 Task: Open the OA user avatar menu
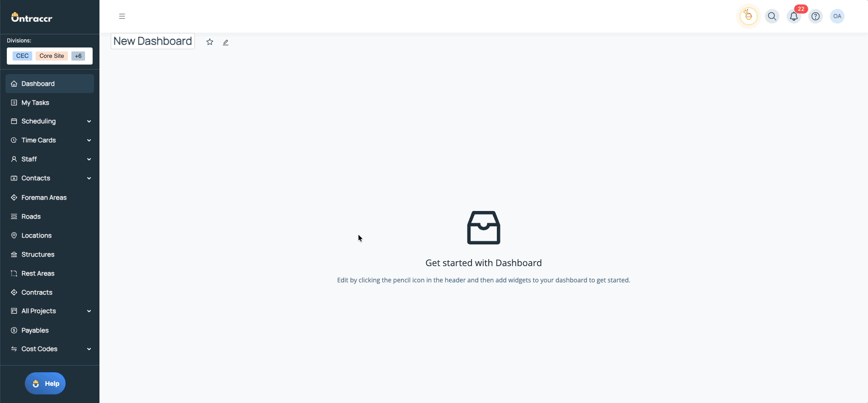[x=837, y=16]
